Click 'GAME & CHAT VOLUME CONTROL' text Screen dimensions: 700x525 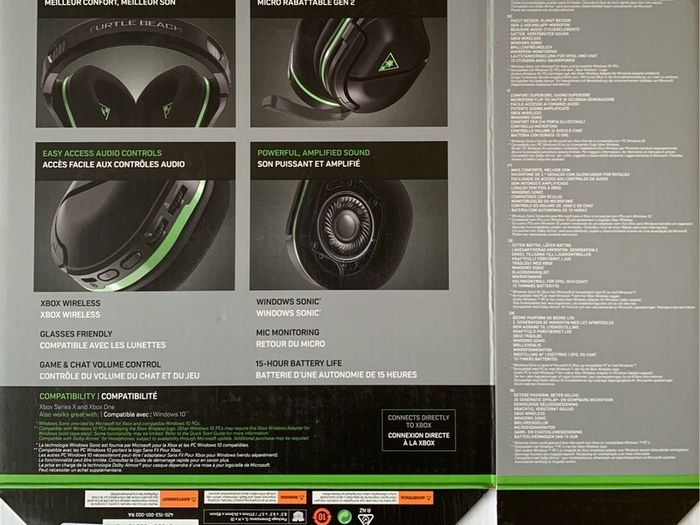pos(100,365)
